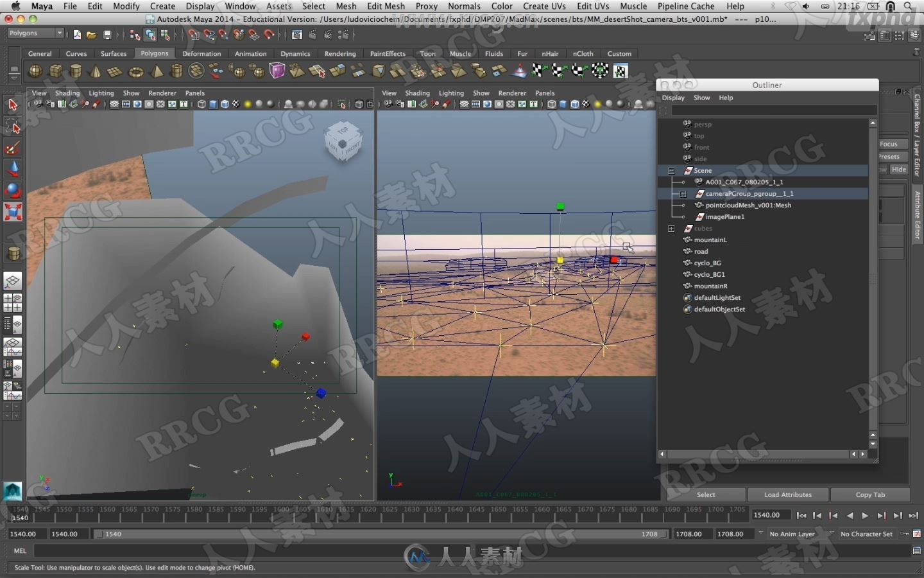
Task: Click the New Scene icon
Action: (77, 35)
